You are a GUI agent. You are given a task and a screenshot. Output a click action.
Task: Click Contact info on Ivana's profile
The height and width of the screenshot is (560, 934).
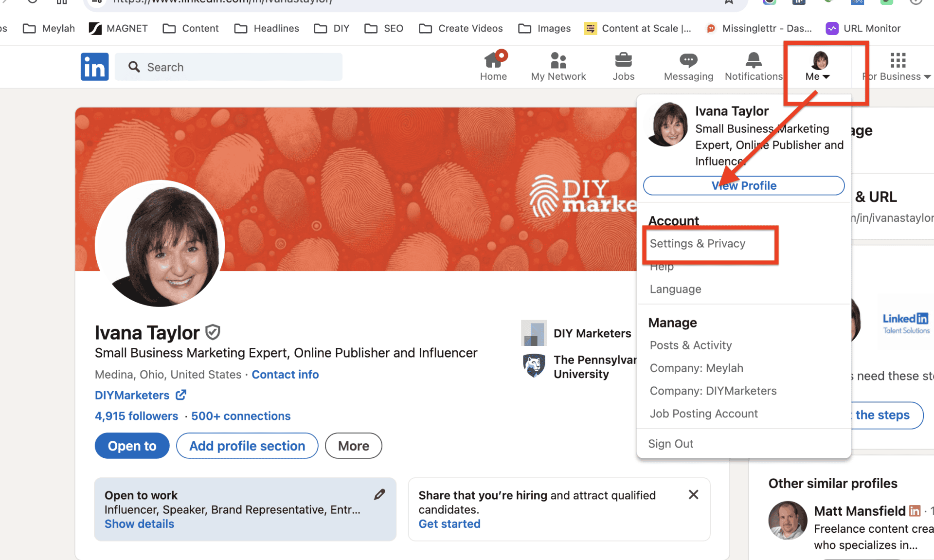pos(285,374)
